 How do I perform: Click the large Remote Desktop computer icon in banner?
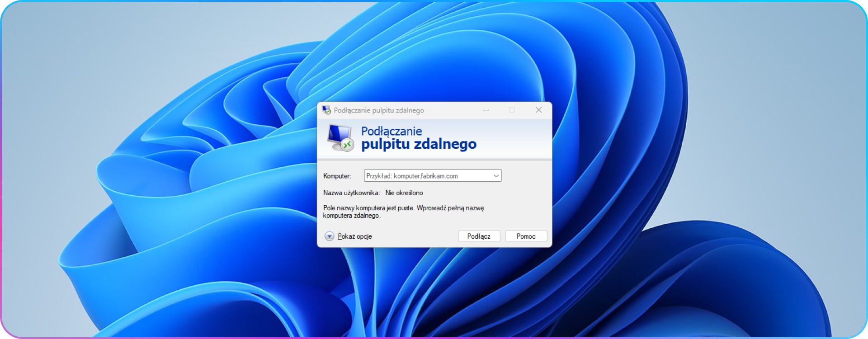[340, 138]
